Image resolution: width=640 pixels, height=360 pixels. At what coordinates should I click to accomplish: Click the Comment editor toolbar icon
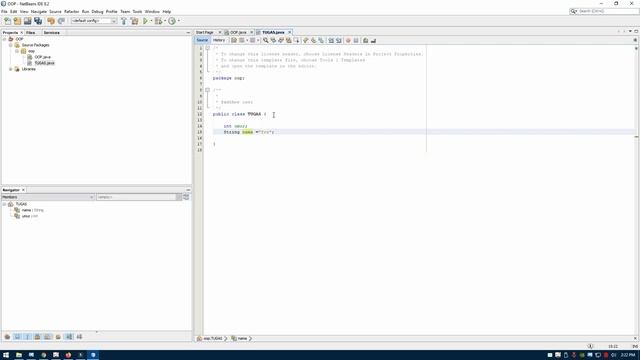click(366, 40)
